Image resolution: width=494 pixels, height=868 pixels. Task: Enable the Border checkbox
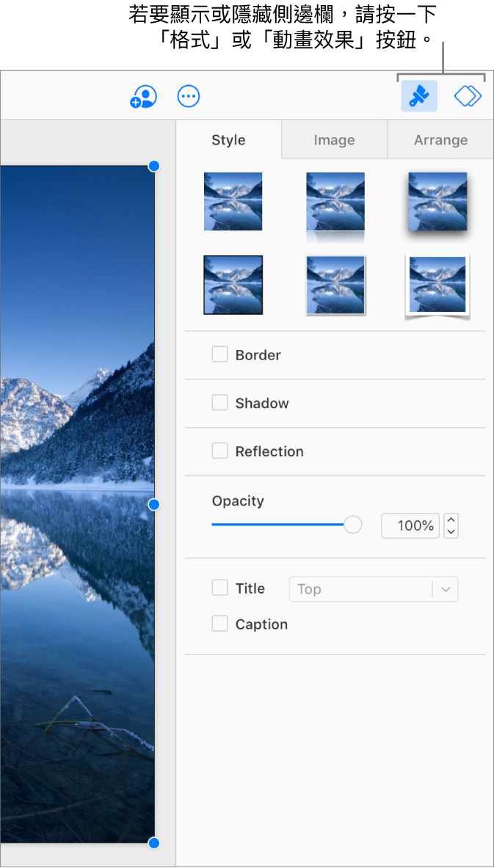point(220,354)
